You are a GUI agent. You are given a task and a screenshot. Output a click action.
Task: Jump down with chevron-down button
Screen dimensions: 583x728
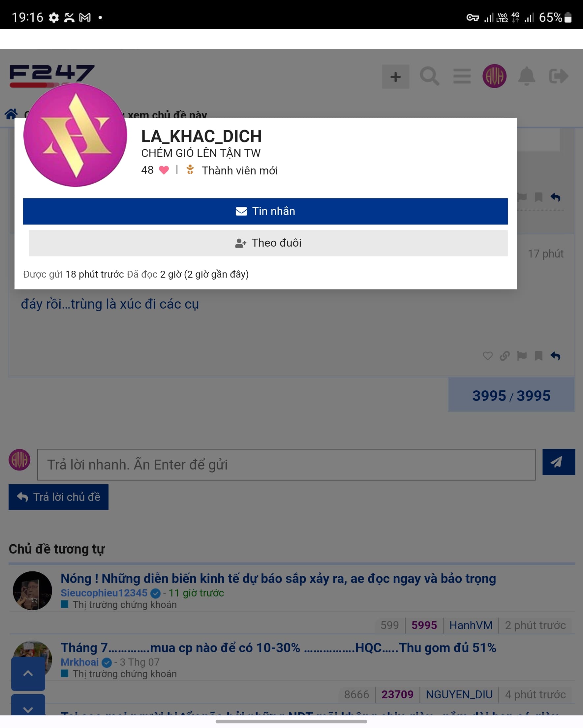coord(28,705)
